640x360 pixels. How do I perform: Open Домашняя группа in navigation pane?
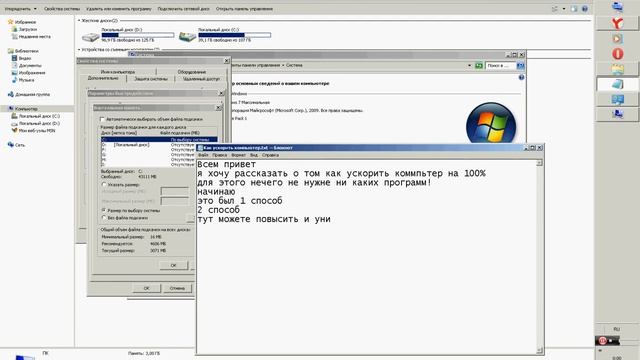coord(32,94)
